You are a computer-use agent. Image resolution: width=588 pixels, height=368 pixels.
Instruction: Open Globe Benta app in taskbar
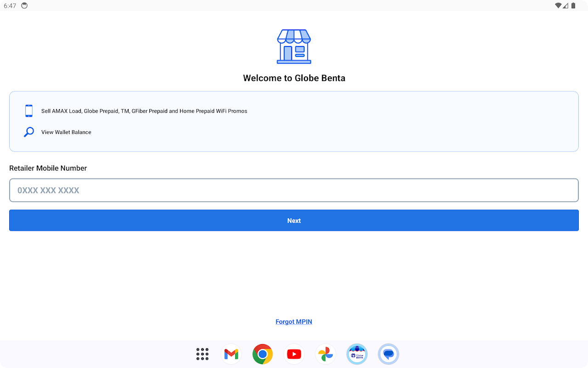(357, 354)
